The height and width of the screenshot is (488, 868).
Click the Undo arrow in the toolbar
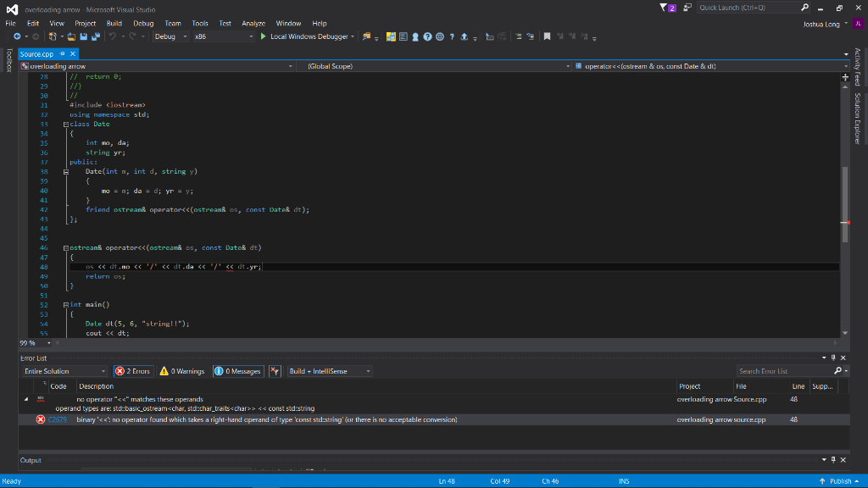pyautogui.click(x=113, y=36)
